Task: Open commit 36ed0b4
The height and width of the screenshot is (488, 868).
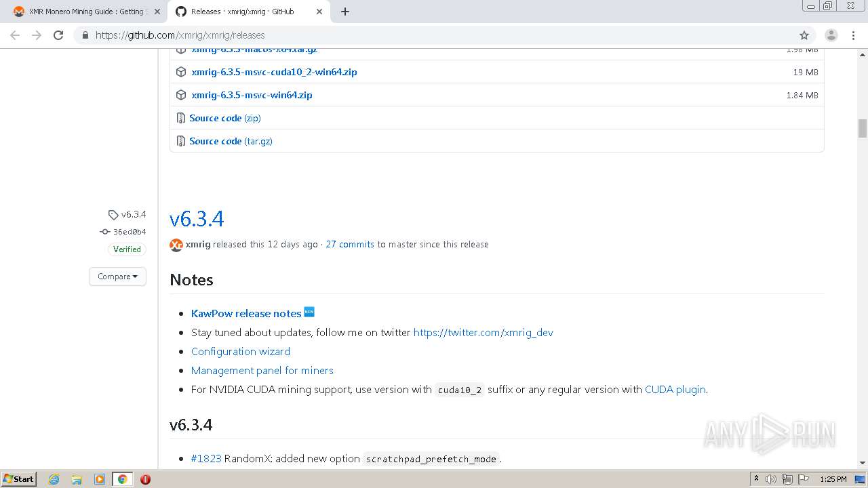Action: tap(130, 232)
